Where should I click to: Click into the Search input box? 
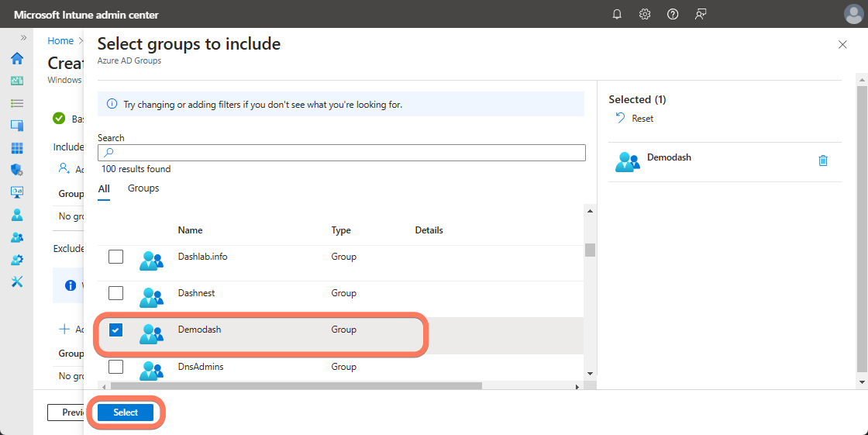(x=341, y=153)
